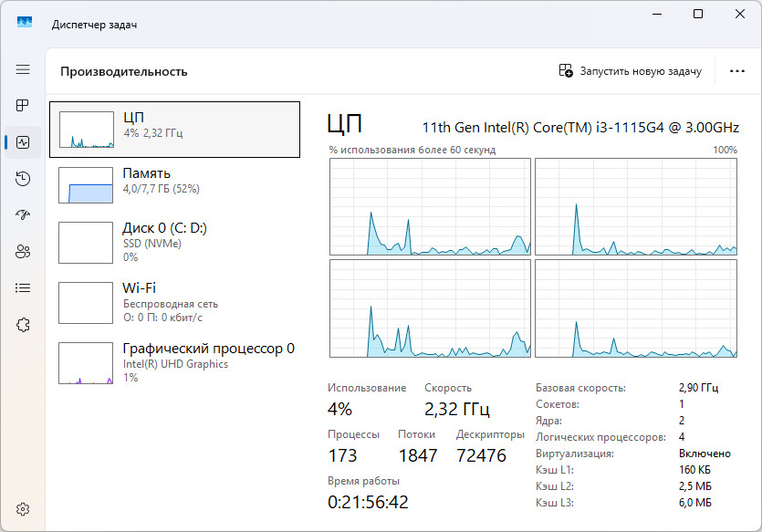Screen dimensions: 762x532
Task: Click the Кэш L3 6,0 МБ value
Action: 695,503
